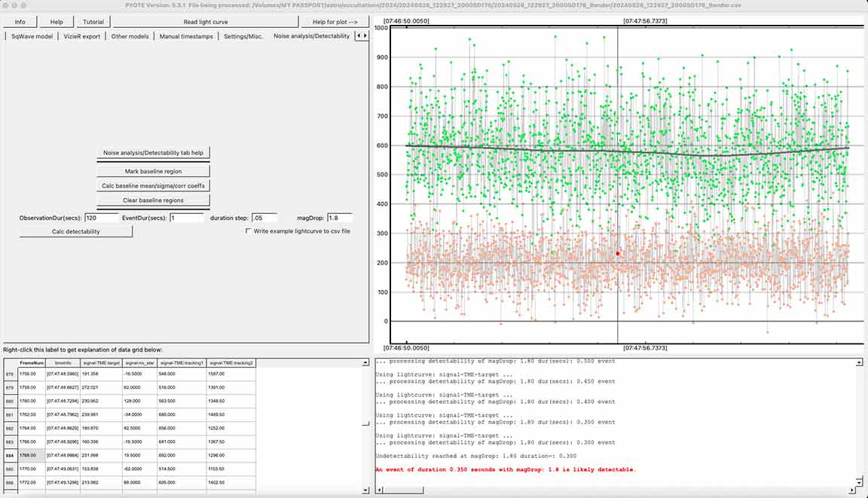This screenshot has width=868, height=498.
Task: Show the previous tabs with the left tab arrow
Action: click(359, 35)
